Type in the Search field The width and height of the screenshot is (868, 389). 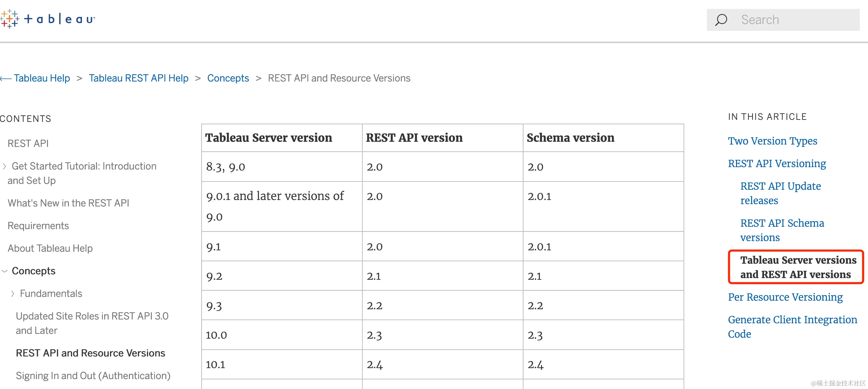(x=799, y=20)
